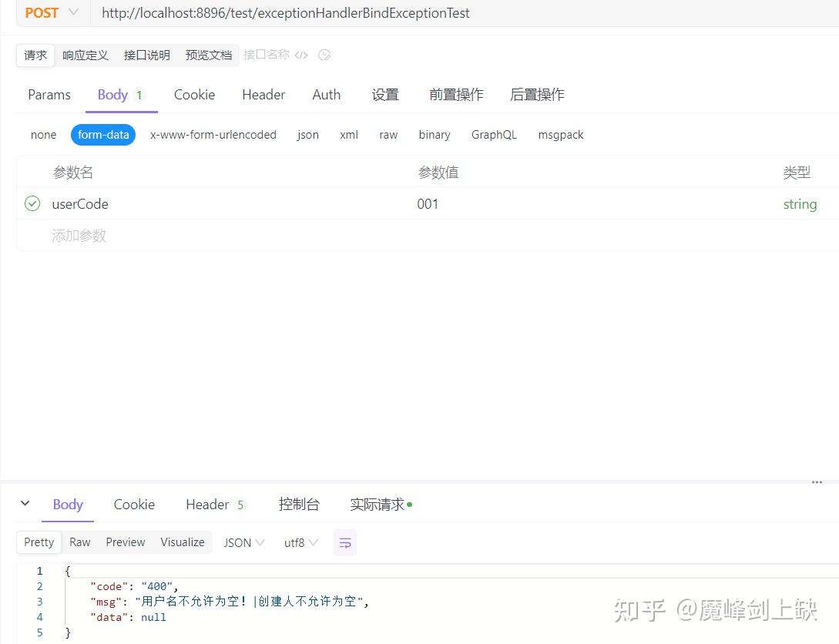Select the json body type

(307, 134)
